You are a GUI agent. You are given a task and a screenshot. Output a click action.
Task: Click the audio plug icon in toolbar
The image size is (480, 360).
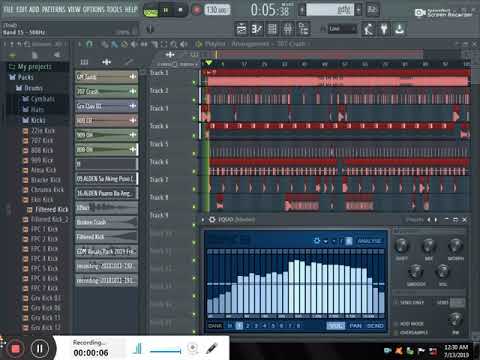[384, 29]
